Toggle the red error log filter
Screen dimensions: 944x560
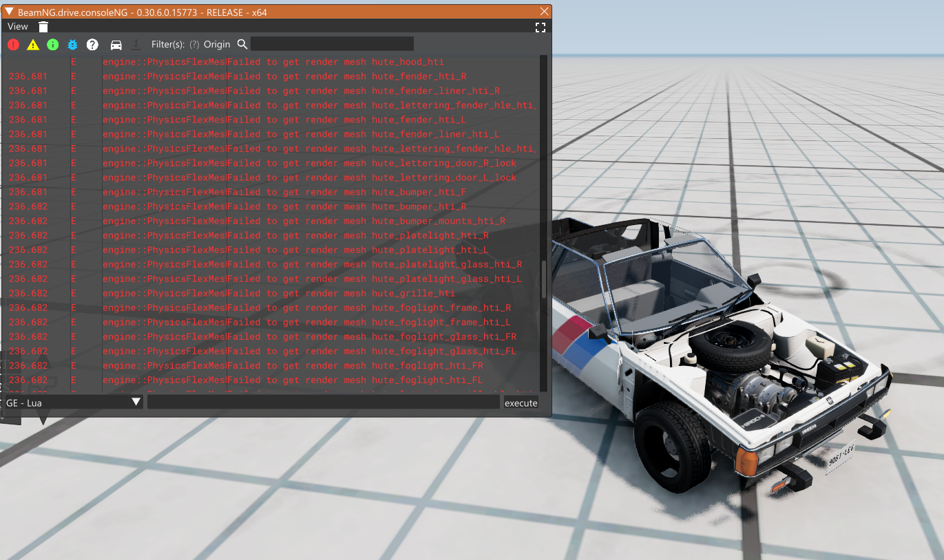point(14,45)
